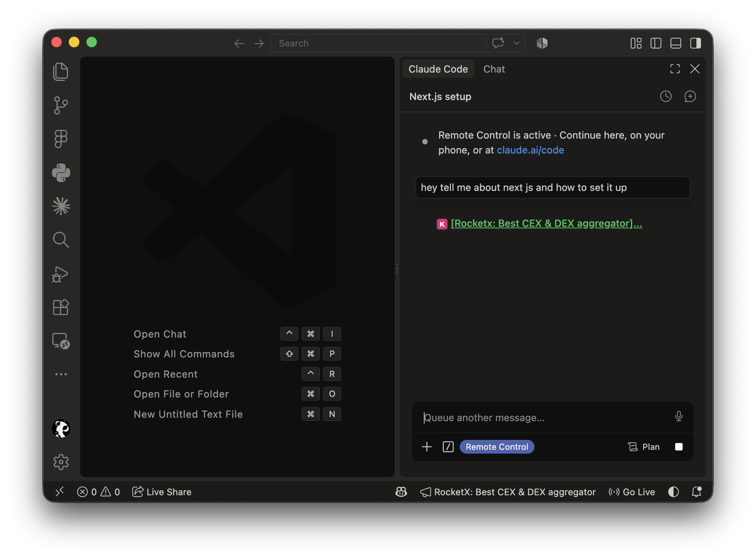Toggle the bottom panel

(x=675, y=43)
